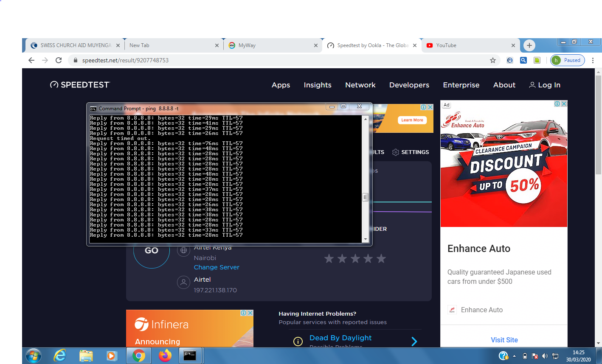The image size is (602, 364).
Task: Click Visit Site in Enhance Auto ad
Action: [x=504, y=340]
